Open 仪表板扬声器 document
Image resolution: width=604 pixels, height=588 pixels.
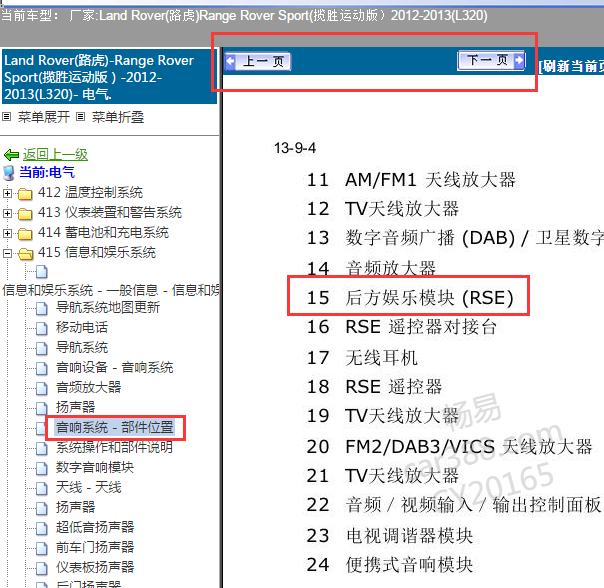pyautogui.click(x=95, y=568)
